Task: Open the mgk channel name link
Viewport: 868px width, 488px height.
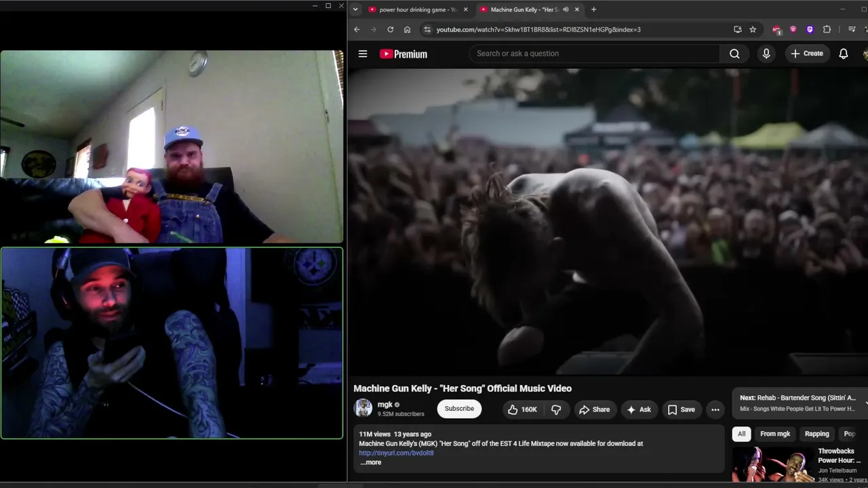Action: [x=385, y=405]
